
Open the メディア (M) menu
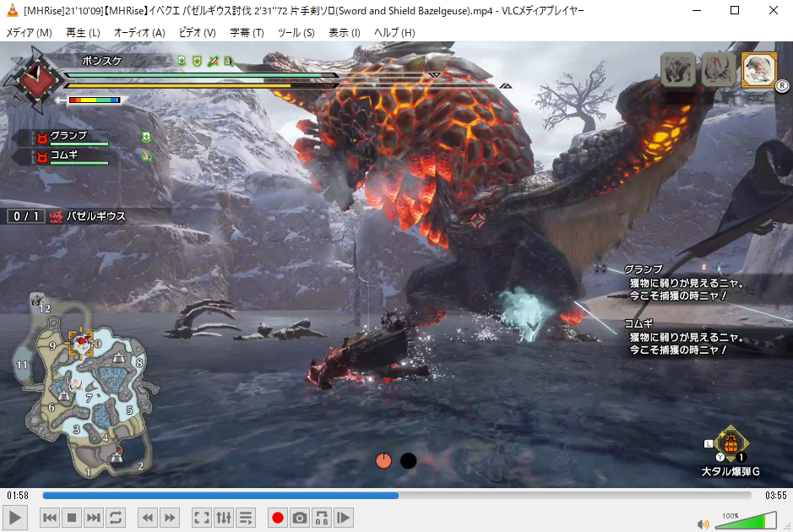29,32
